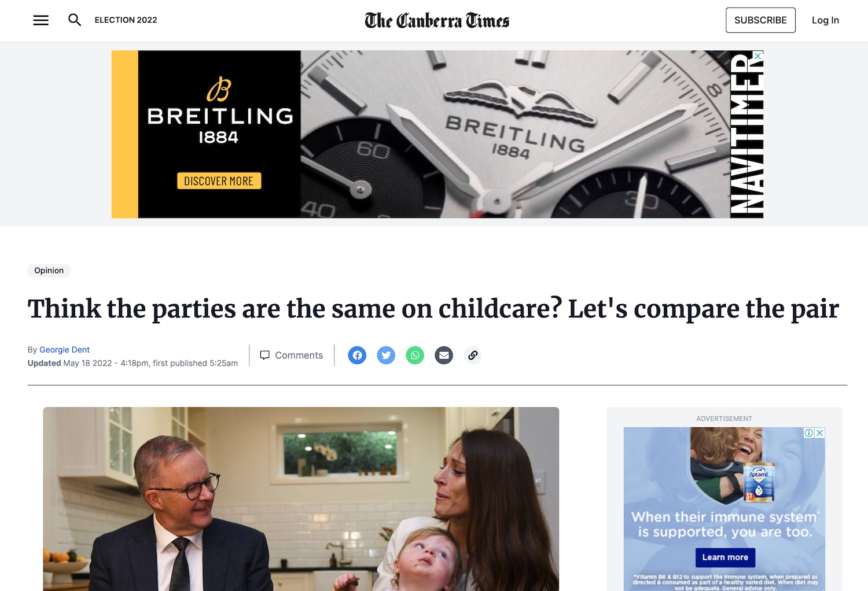The image size is (868, 591).
Task: Close the Breitling banner ad
Action: tap(757, 56)
